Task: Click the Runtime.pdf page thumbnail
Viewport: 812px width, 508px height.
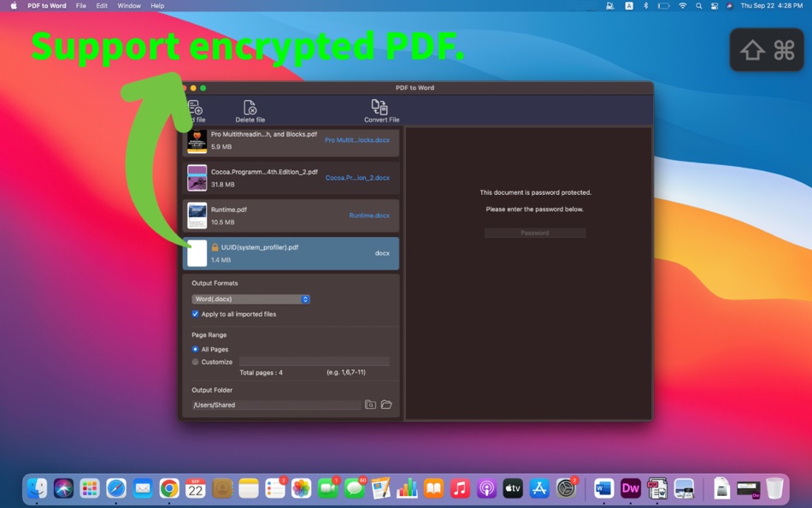Action: (197, 216)
